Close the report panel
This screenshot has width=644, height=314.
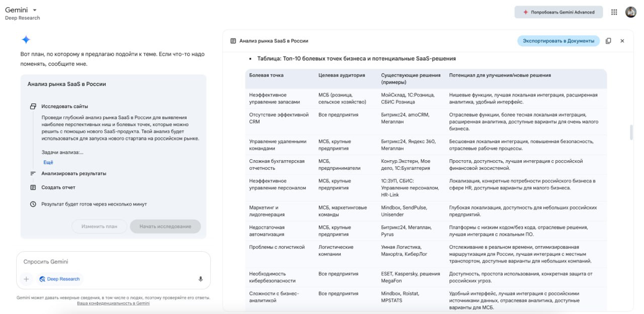[622, 41]
